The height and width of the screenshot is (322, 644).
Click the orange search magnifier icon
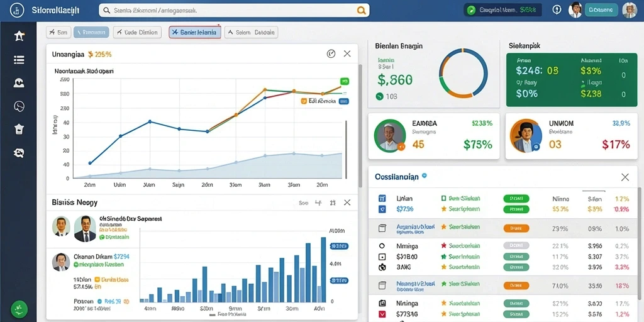(x=362, y=11)
